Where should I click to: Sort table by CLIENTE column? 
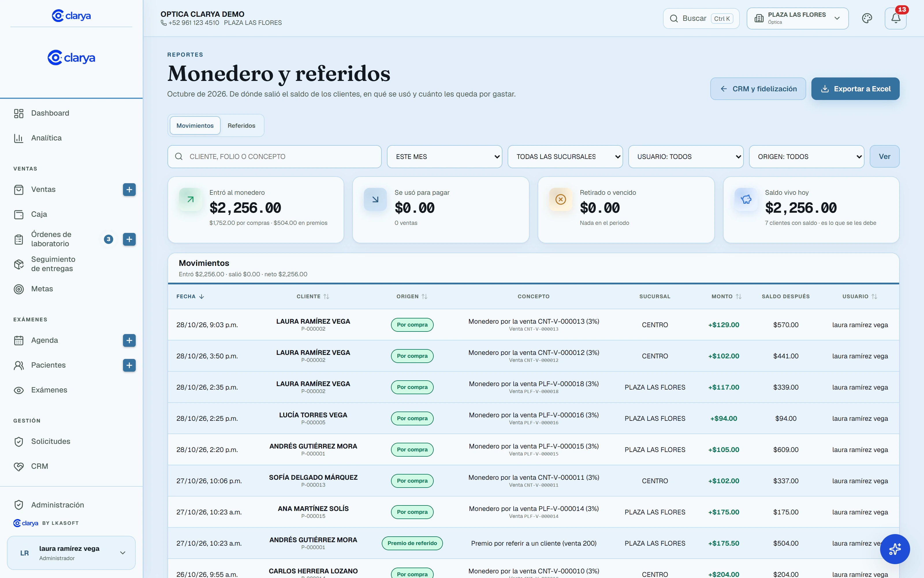[x=313, y=296]
